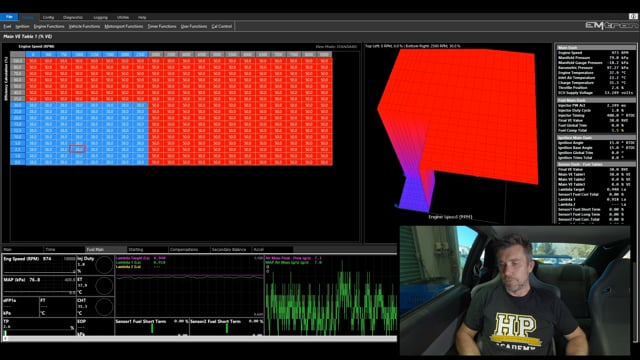The image size is (640, 360).
Task: Open the Config menu
Action: click(x=48, y=17)
